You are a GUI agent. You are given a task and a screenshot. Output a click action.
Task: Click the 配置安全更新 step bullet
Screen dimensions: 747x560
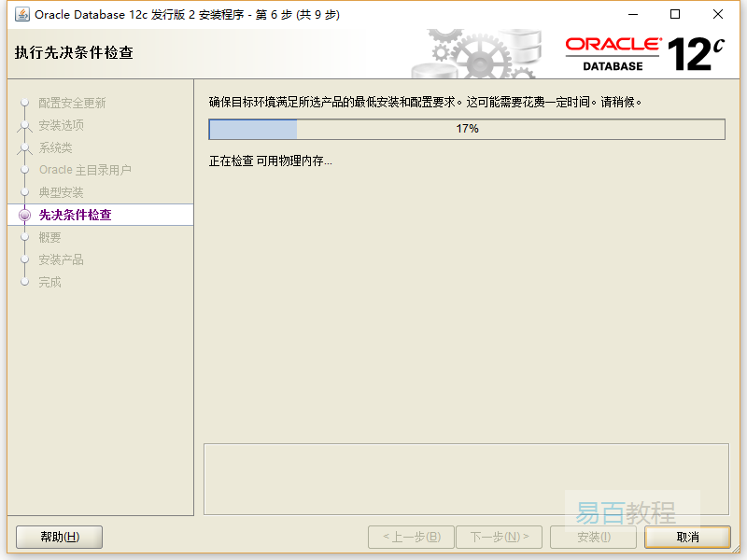coord(25,103)
